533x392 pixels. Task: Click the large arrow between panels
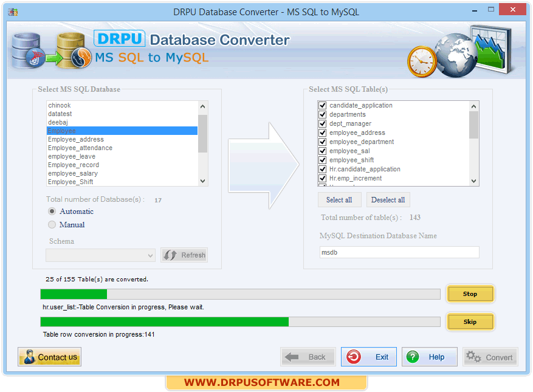click(263, 165)
